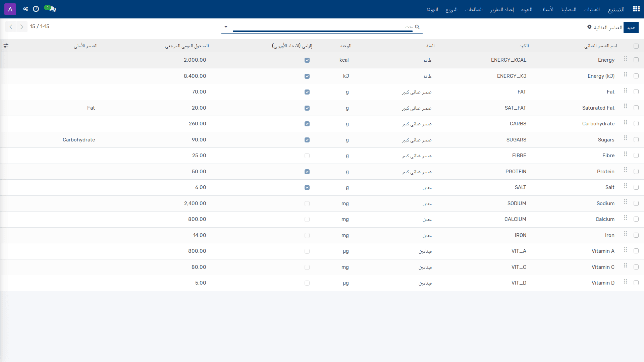Open the الجودة menu
This screenshot has width=644, height=362.
pos(527,9)
